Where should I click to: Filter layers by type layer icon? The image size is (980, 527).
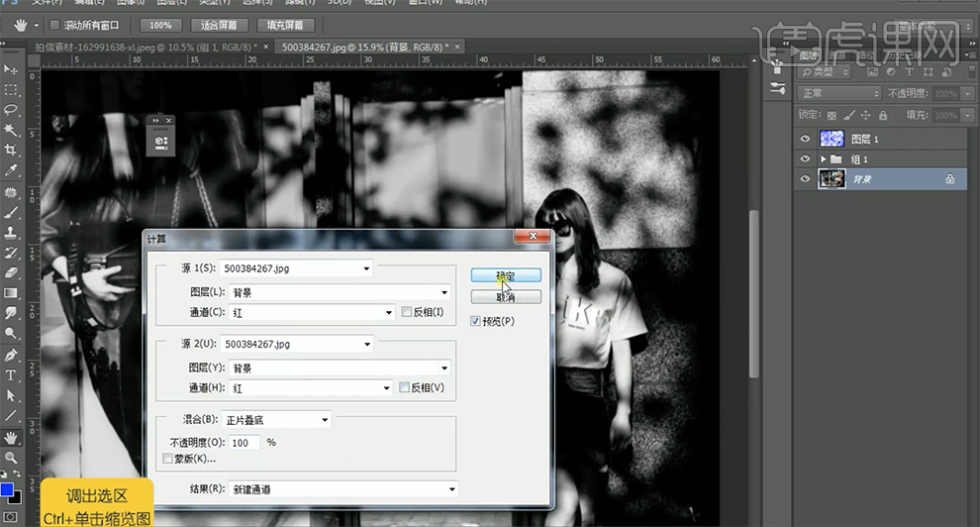pos(910,72)
